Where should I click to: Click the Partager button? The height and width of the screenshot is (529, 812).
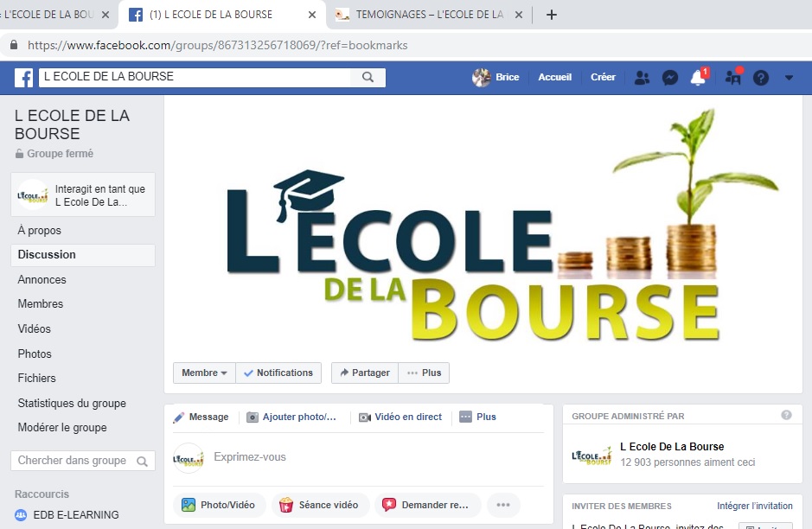point(365,373)
